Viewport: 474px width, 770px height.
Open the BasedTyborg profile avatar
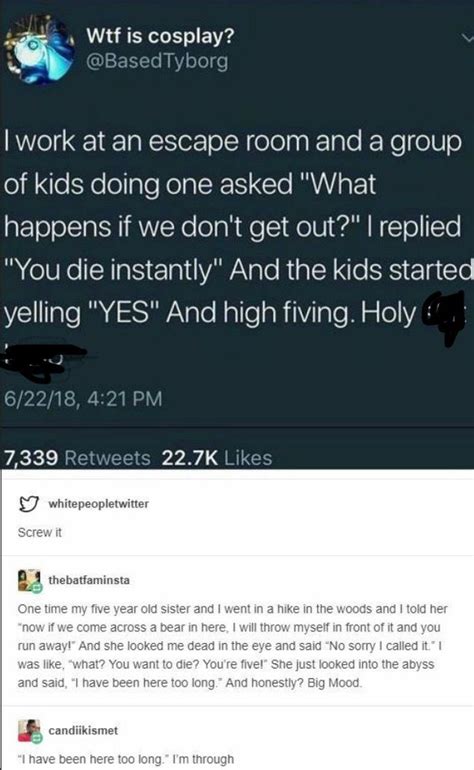point(38,49)
